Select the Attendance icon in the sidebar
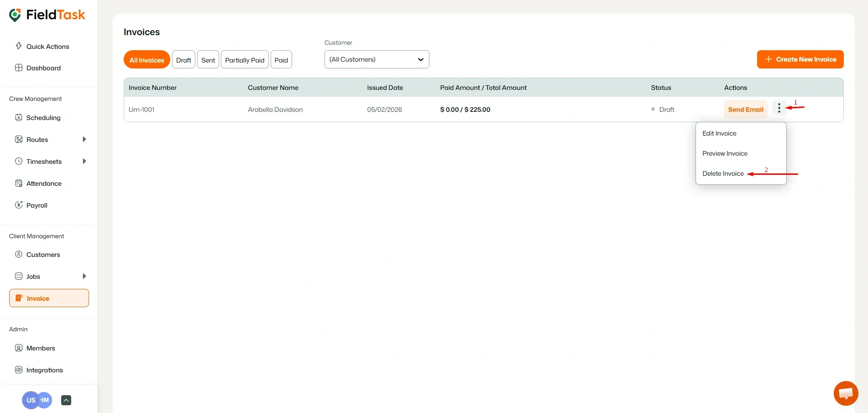This screenshot has width=868, height=413. point(19,183)
